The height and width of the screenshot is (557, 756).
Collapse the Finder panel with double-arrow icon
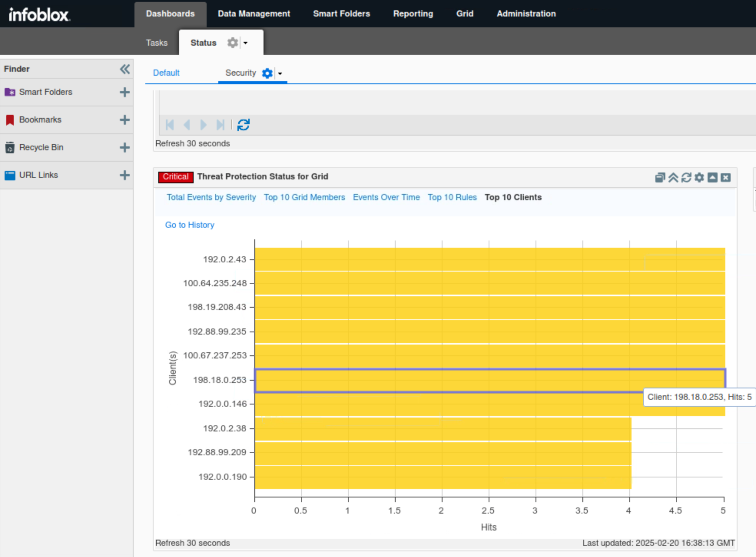tap(124, 69)
